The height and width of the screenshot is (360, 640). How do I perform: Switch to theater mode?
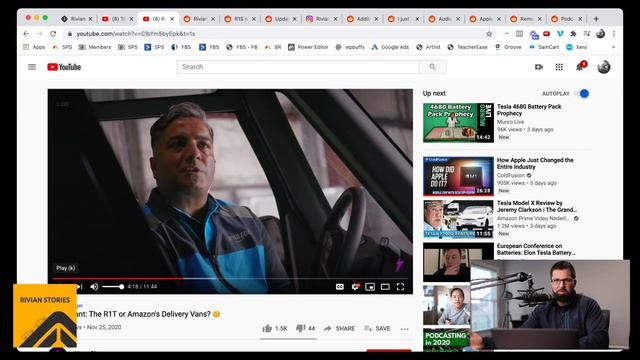[x=385, y=287]
